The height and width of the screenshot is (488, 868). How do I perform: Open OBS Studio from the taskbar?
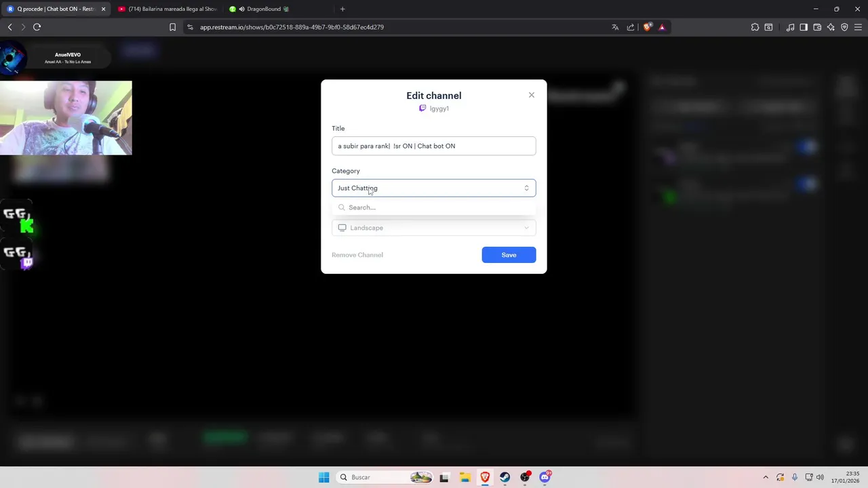pos(525,477)
